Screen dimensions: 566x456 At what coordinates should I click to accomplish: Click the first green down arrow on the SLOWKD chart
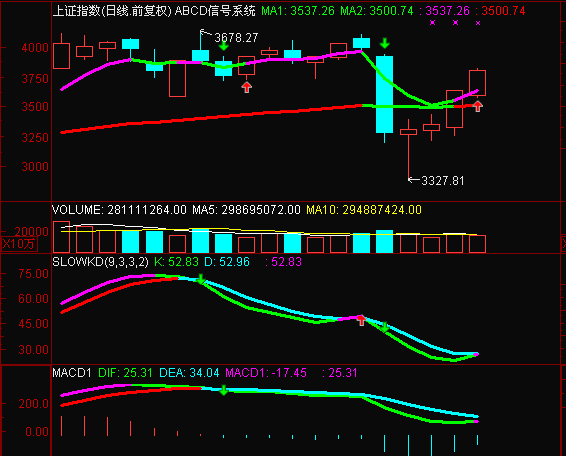(201, 279)
